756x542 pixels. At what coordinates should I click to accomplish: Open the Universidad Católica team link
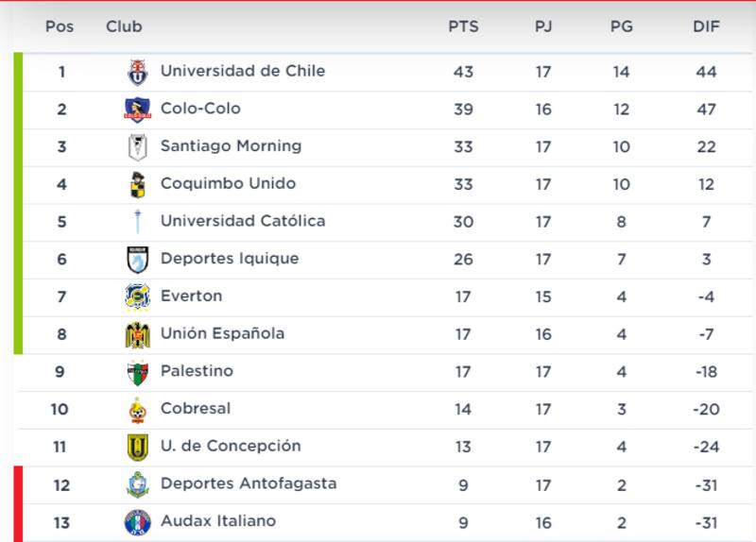(x=243, y=221)
